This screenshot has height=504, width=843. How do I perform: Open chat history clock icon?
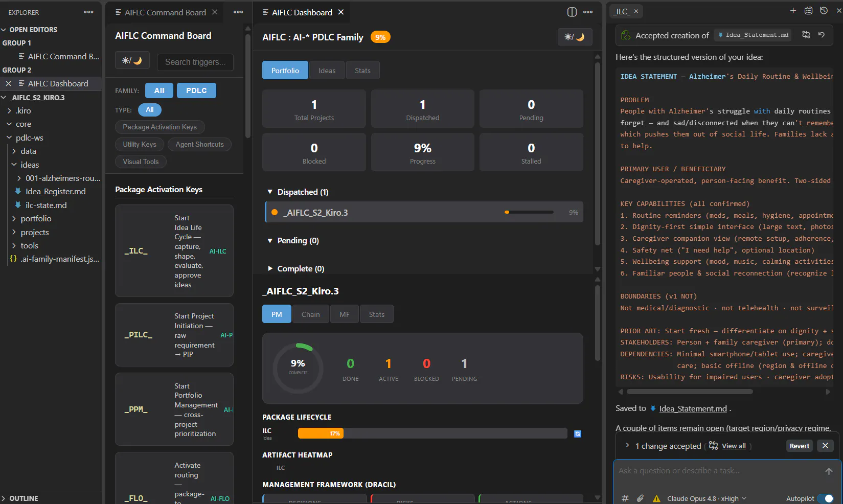click(x=824, y=11)
